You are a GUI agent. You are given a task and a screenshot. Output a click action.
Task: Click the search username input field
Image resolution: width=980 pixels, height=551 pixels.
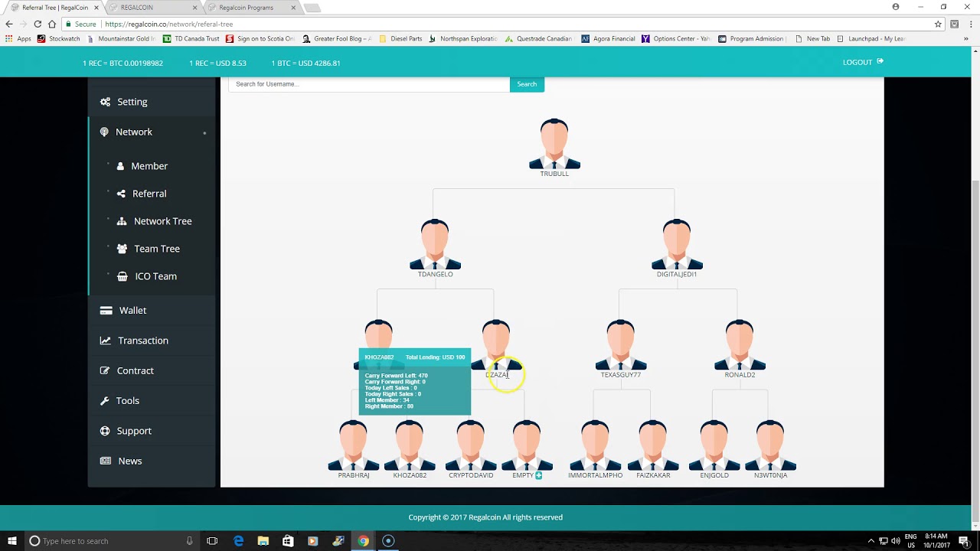point(369,84)
